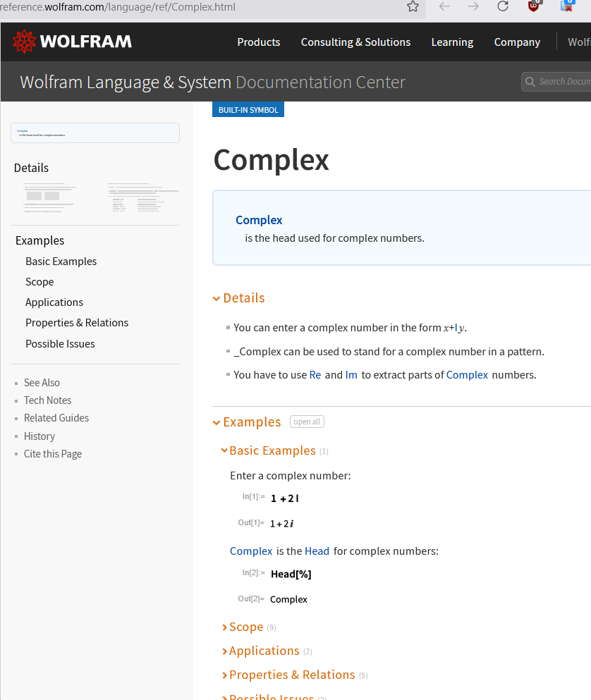The image size is (591, 700).
Task: Click the browser forward arrow
Action: pyautogui.click(x=473, y=7)
